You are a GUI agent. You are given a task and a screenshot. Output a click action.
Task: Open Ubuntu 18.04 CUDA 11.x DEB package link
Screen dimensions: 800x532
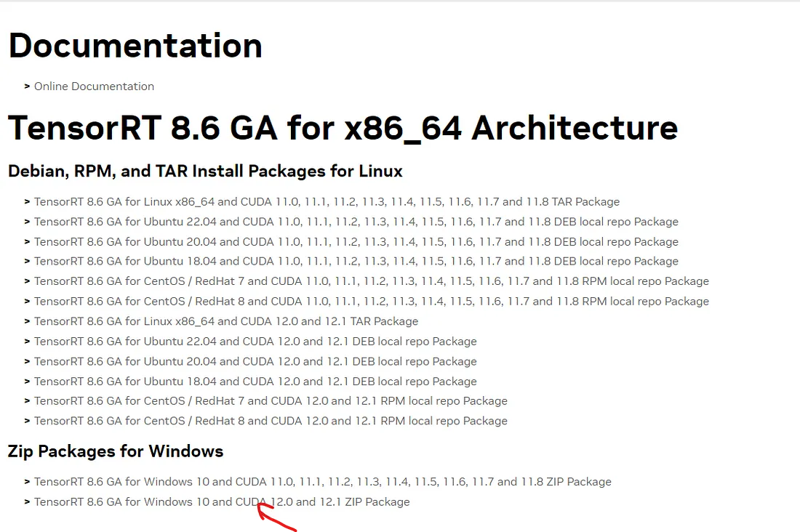coord(356,261)
